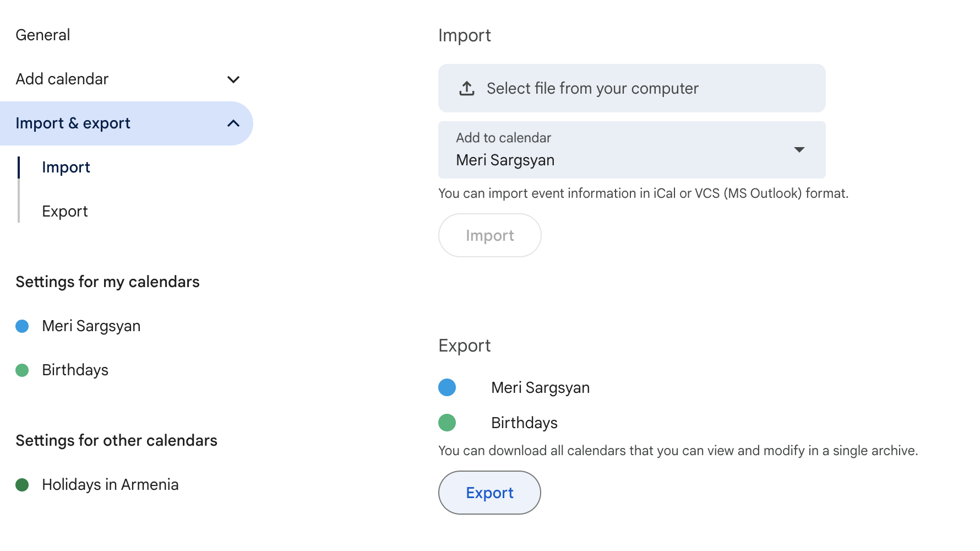The image size is (980, 551).
Task: Open the Add to calendar dropdown
Action: pyautogui.click(x=631, y=150)
